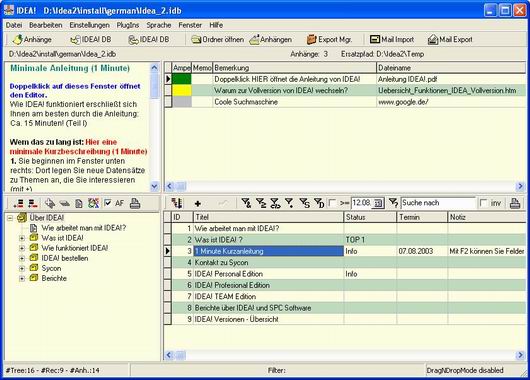The height and width of the screenshot is (380, 530).
Task: Collapse the Über IDEA! tree root
Action: (x=10, y=218)
